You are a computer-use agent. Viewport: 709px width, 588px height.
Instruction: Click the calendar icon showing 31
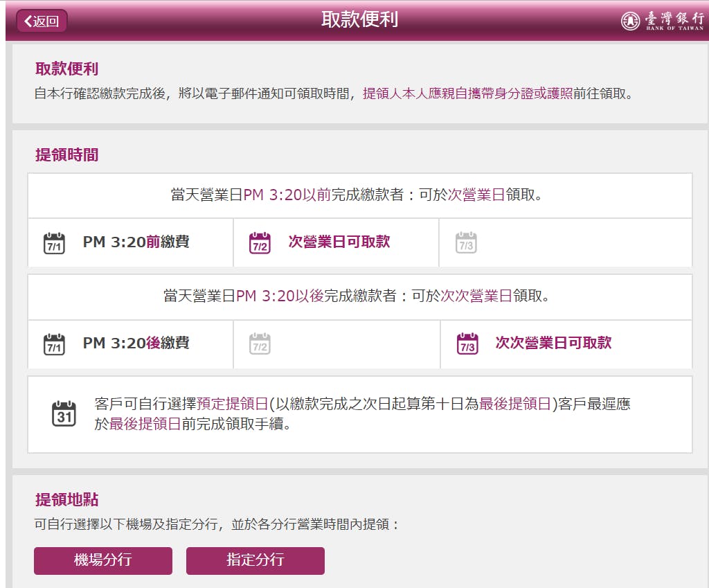[x=64, y=413]
